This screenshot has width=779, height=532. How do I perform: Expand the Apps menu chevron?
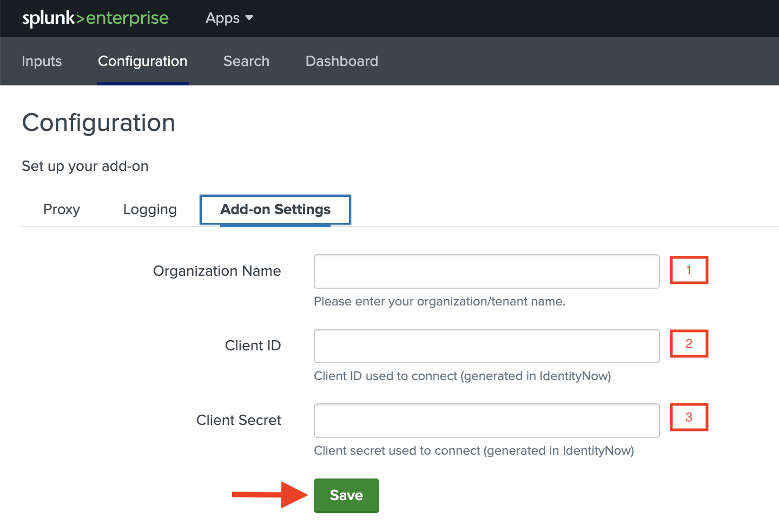coord(248,18)
